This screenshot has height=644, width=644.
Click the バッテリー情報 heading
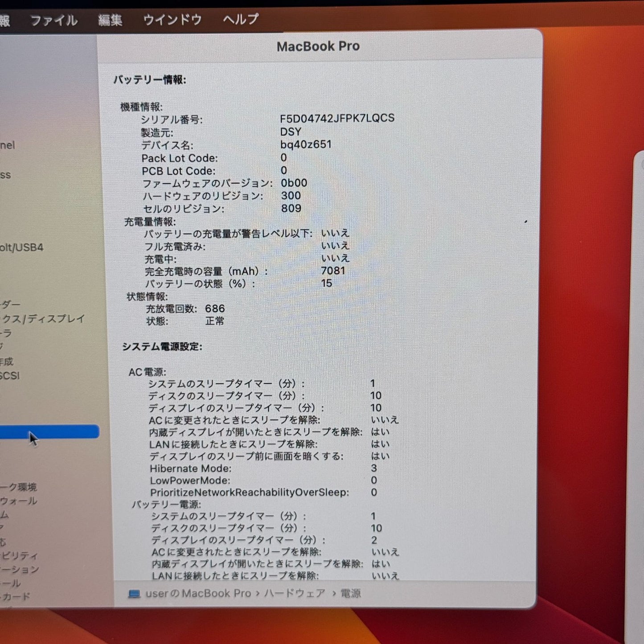[x=150, y=80]
